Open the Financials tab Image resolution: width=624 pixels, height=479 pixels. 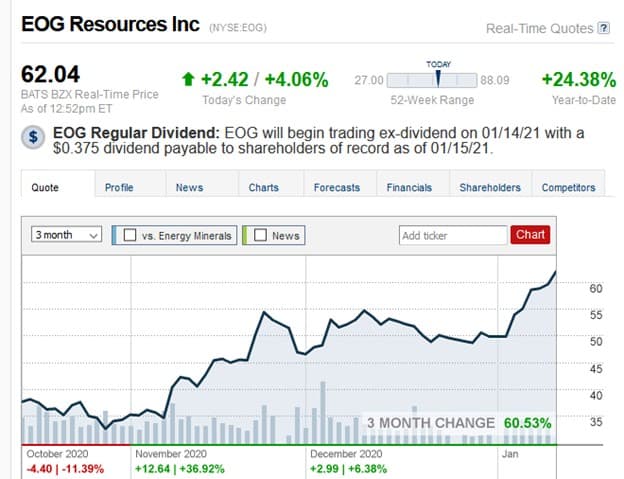point(409,187)
